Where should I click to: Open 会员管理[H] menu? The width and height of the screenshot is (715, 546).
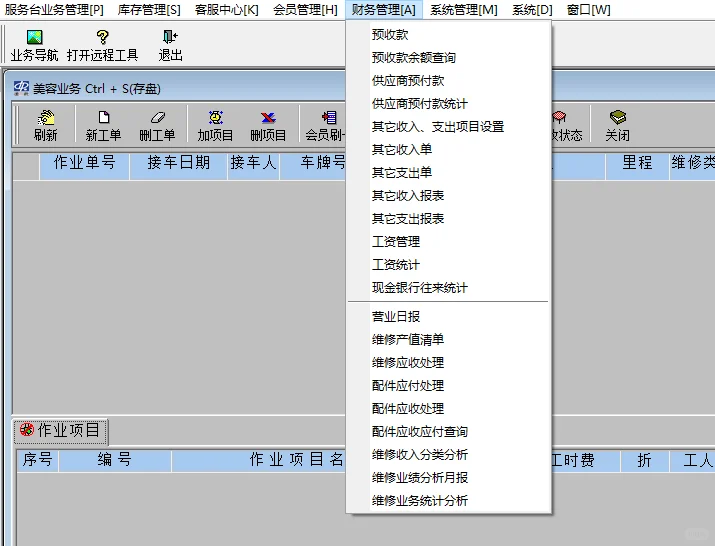306,10
